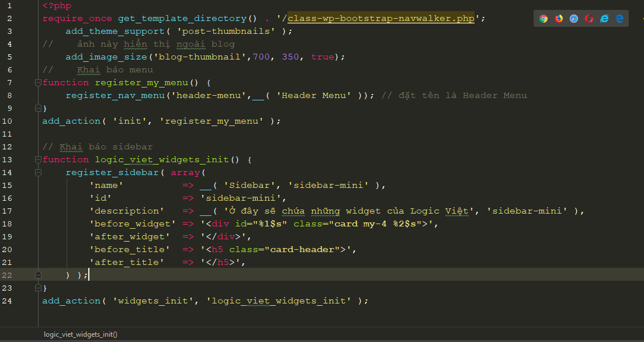This screenshot has width=644, height=342.
Task: Click true keyword on line 5
Action: (x=323, y=57)
